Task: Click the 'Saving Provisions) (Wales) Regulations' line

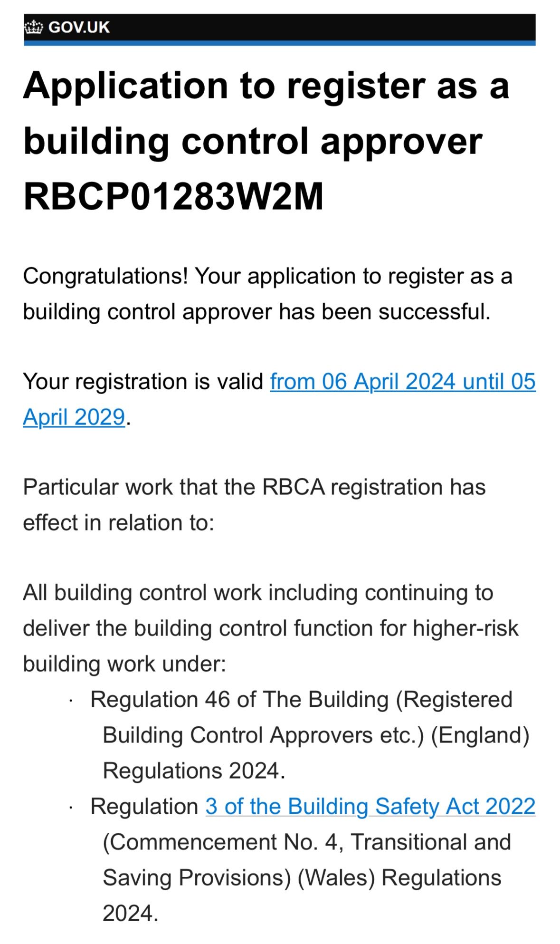Action: [302, 878]
